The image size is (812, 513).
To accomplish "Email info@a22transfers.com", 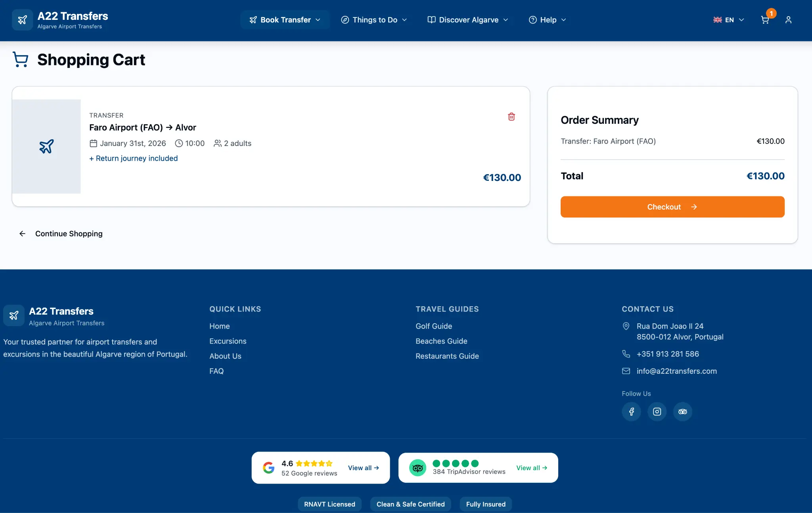I will point(676,371).
